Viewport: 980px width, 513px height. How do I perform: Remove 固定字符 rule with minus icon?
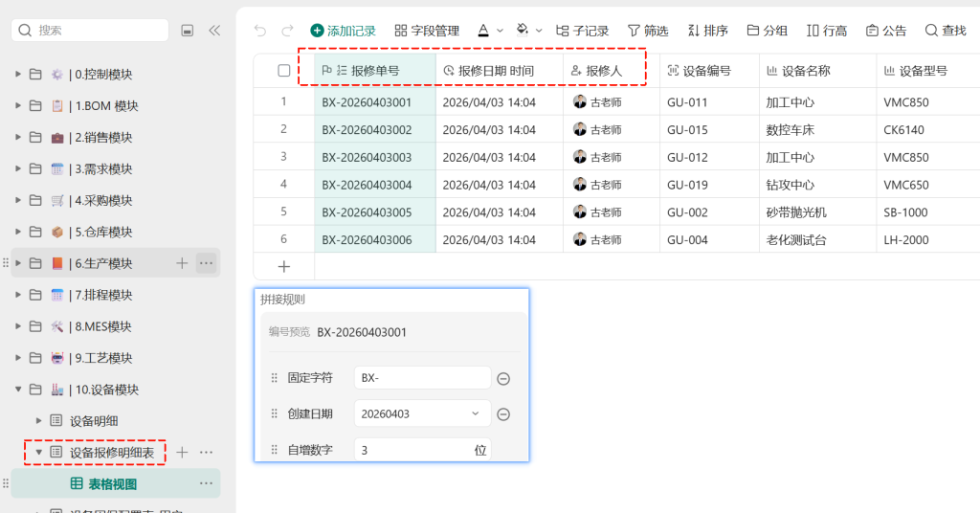(503, 379)
